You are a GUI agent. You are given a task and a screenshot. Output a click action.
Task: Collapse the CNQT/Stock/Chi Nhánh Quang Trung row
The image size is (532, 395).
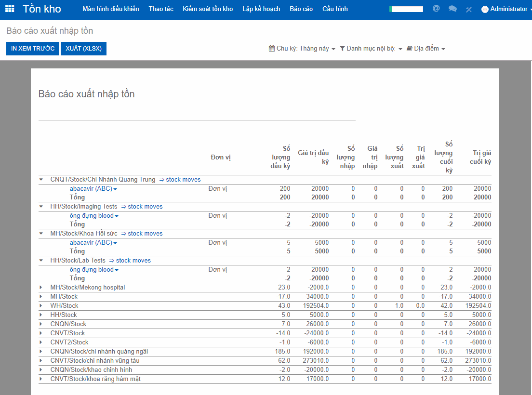[x=41, y=180]
